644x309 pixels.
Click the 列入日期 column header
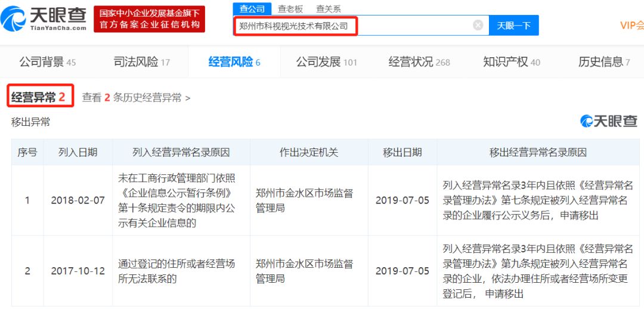click(78, 153)
